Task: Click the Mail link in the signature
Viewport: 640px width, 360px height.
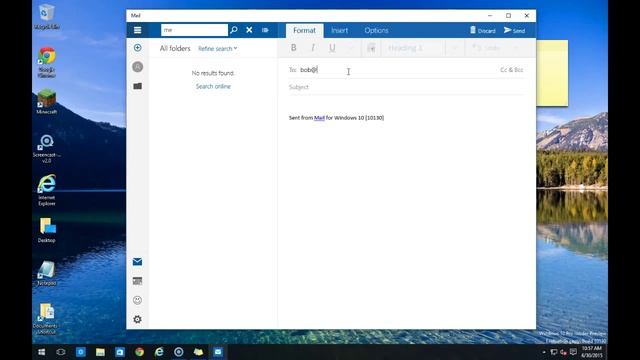Action: click(x=319, y=118)
